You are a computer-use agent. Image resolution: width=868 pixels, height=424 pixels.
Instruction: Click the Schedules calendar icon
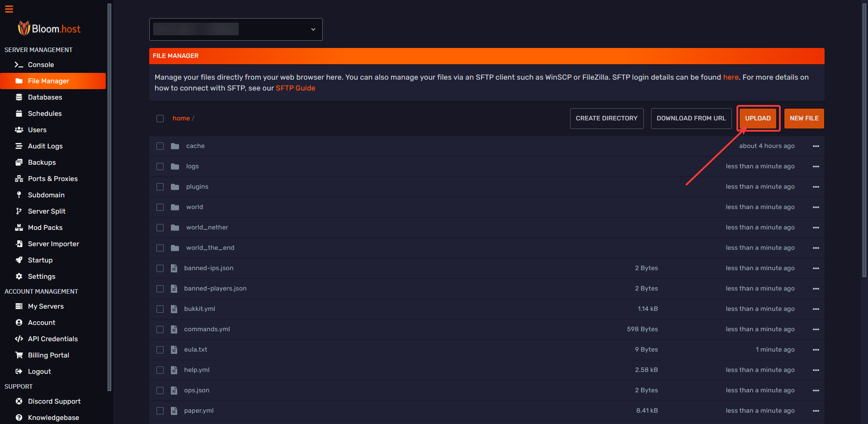coord(19,114)
